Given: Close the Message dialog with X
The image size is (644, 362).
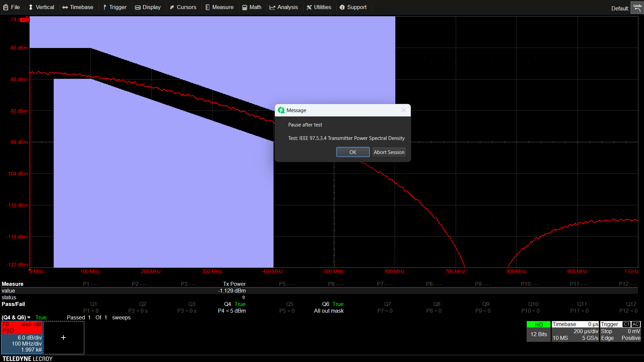Looking at the screenshot, I should tap(404, 110).
